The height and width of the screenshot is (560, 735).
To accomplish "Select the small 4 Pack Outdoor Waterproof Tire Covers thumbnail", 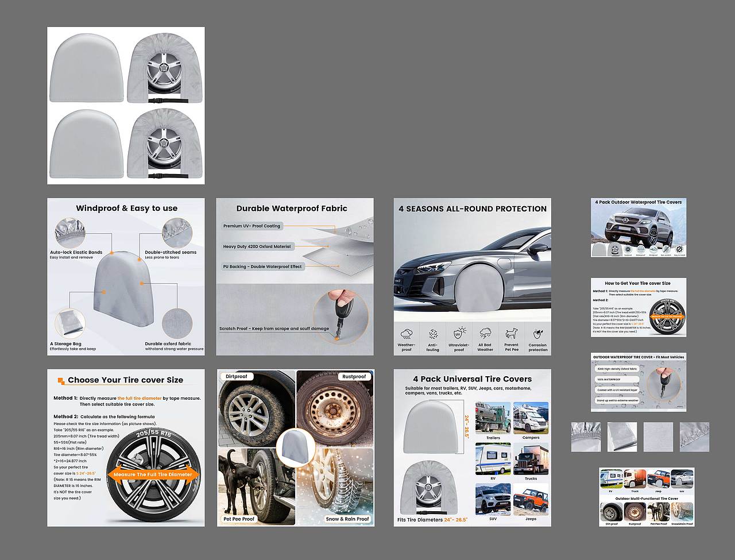I will pyautogui.click(x=639, y=227).
